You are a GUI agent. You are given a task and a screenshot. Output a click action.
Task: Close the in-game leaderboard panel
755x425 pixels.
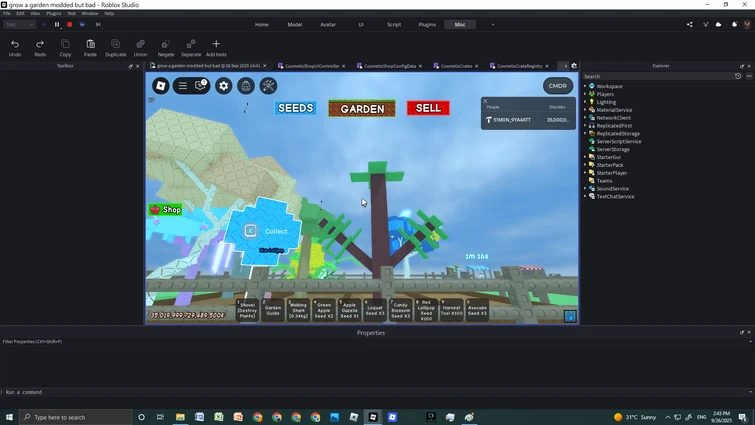tap(485, 101)
